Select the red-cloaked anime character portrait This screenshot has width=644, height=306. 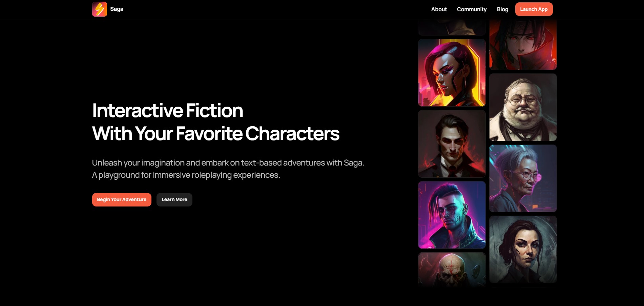click(523, 45)
